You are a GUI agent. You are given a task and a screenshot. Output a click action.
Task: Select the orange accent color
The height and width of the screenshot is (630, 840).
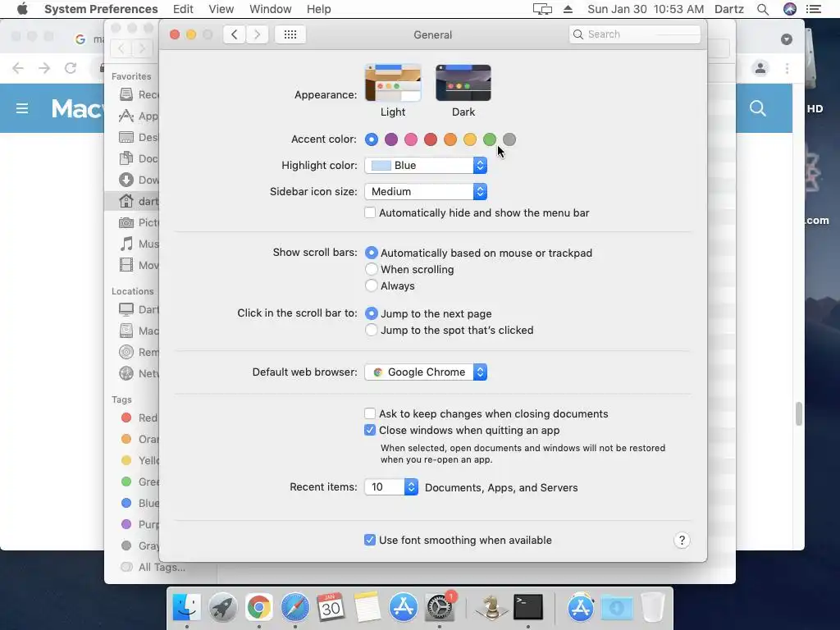point(450,139)
